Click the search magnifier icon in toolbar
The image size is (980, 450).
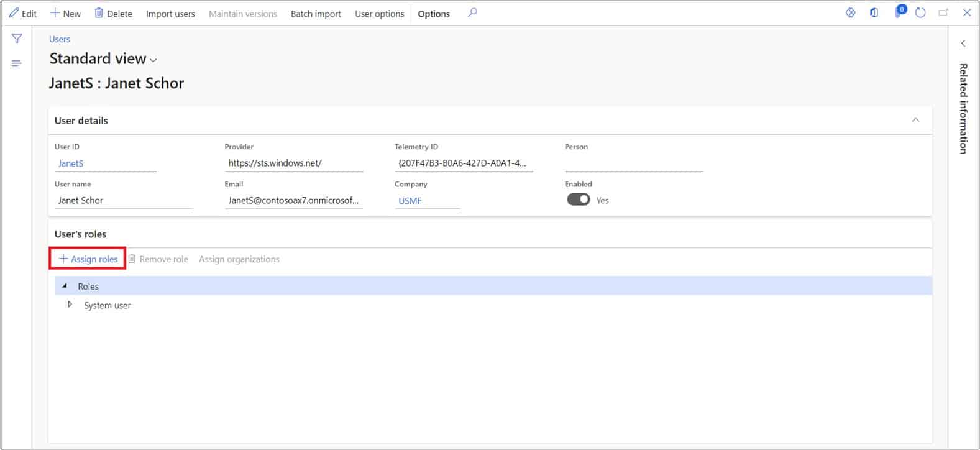tap(472, 12)
